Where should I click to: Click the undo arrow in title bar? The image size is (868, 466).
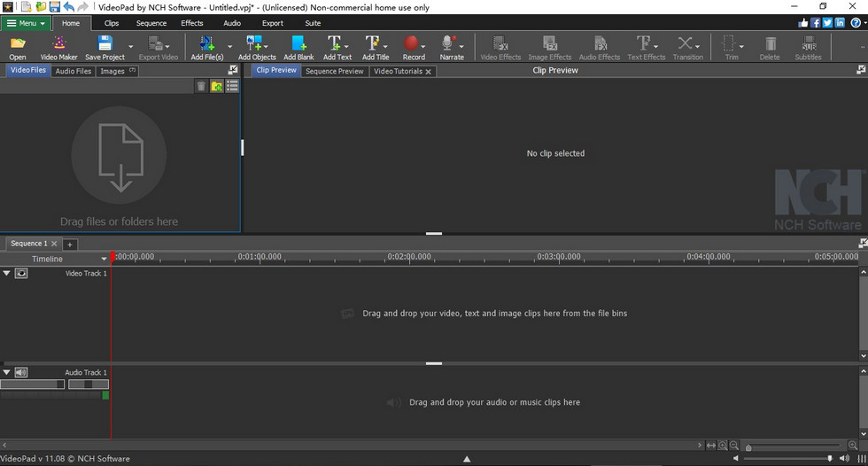(69, 6)
